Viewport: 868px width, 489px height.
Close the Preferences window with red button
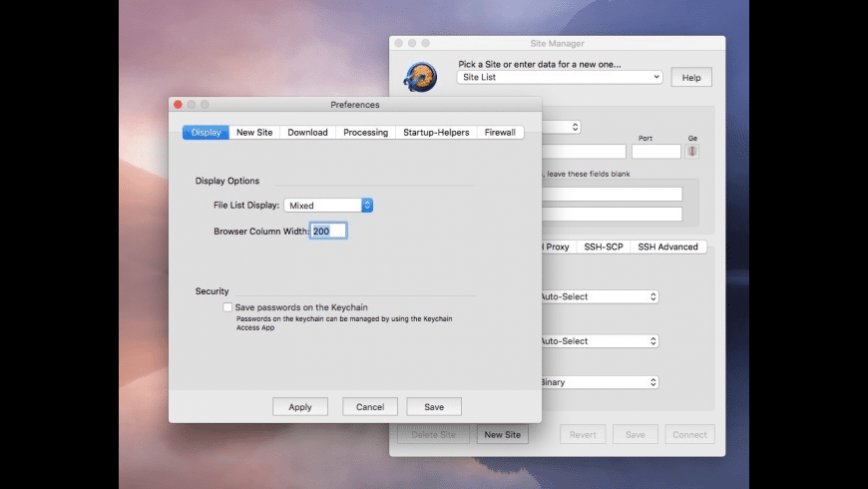coord(178,104)
